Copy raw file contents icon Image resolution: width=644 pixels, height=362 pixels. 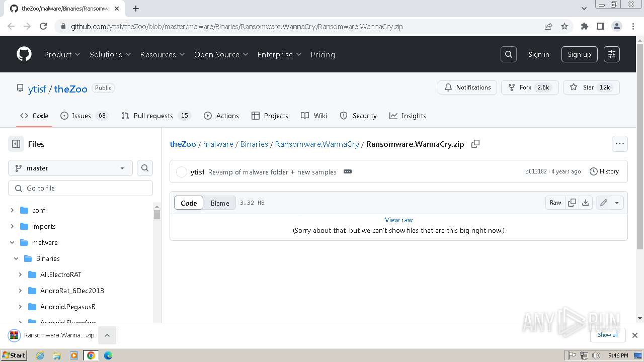pos(572,203)
